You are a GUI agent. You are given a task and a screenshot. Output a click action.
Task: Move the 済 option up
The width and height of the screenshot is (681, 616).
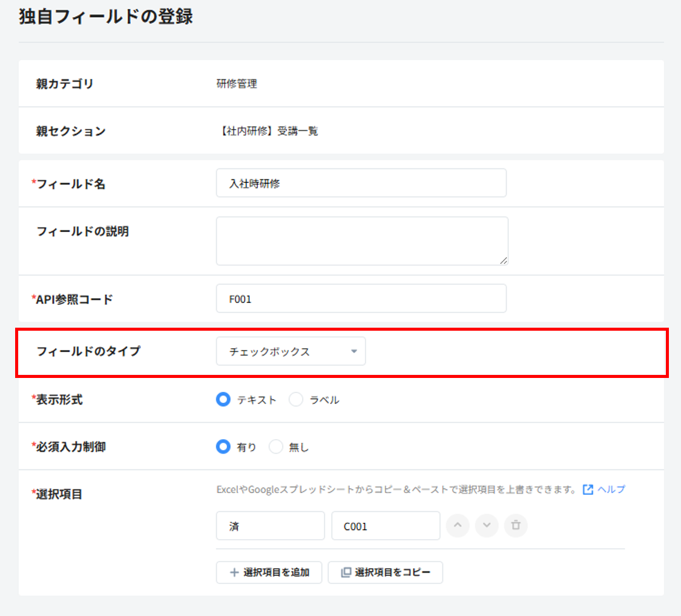point(458,526)
